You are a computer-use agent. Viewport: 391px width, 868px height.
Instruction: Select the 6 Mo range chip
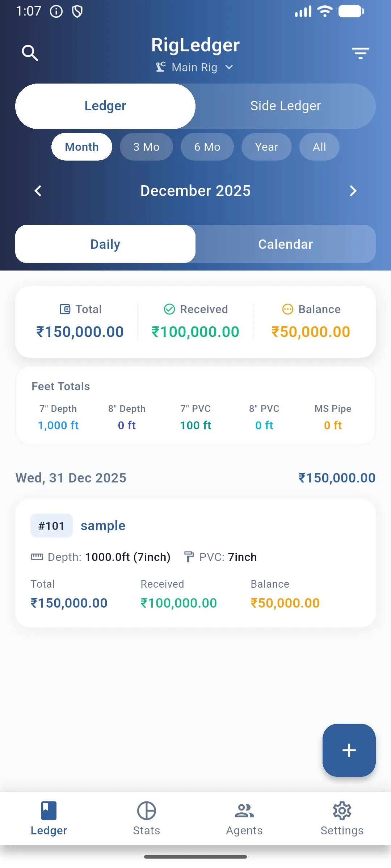pyautogui.click(x=207, y=147)
